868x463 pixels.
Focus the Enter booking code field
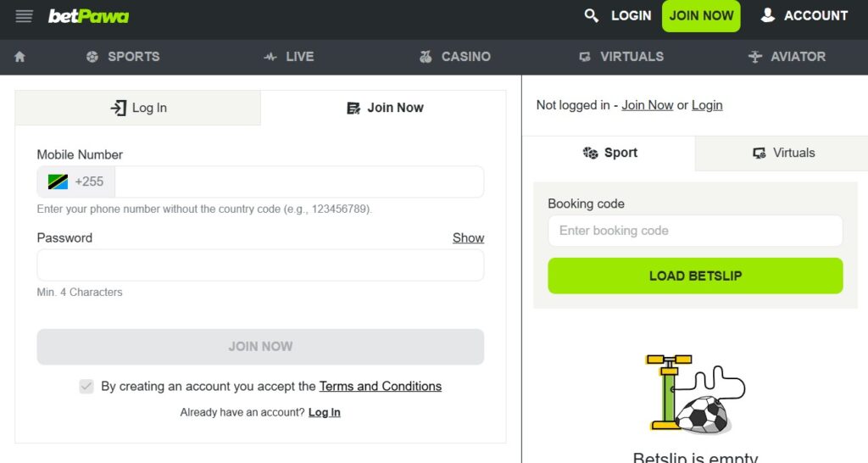coord(695,231)
